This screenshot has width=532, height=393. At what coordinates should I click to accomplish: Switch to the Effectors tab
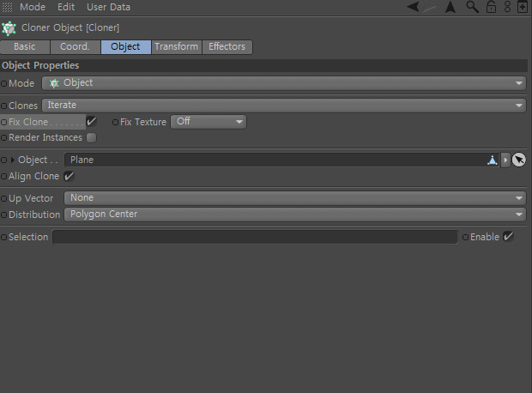click(227, 47)
